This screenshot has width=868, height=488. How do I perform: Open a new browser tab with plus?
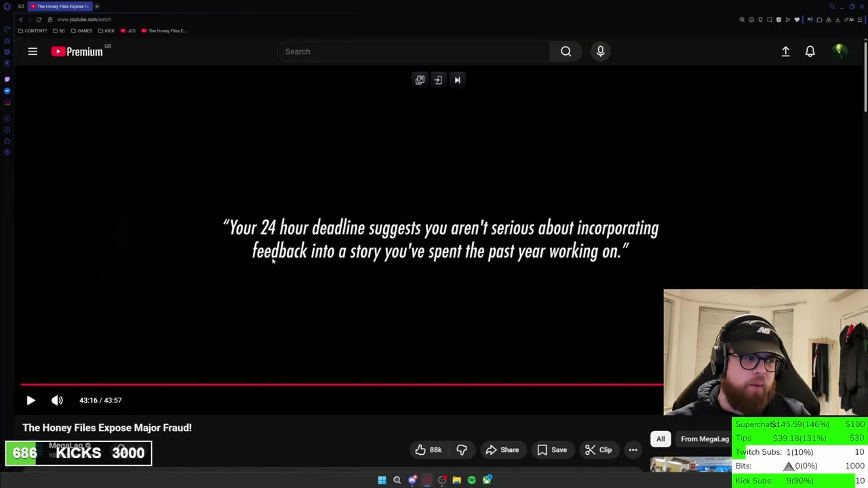(x=97, y=6)
